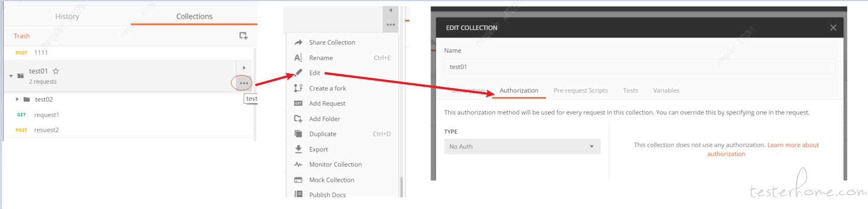Click the collection Name input field
This screenshot has height=209, width=868.
click(x=639, y=67)
